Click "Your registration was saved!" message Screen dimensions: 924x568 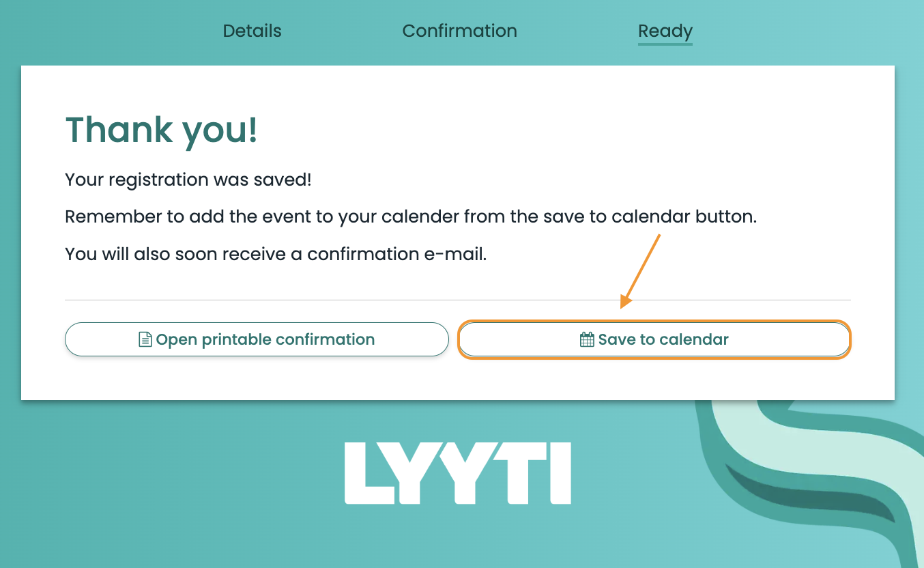coord(188,180)
